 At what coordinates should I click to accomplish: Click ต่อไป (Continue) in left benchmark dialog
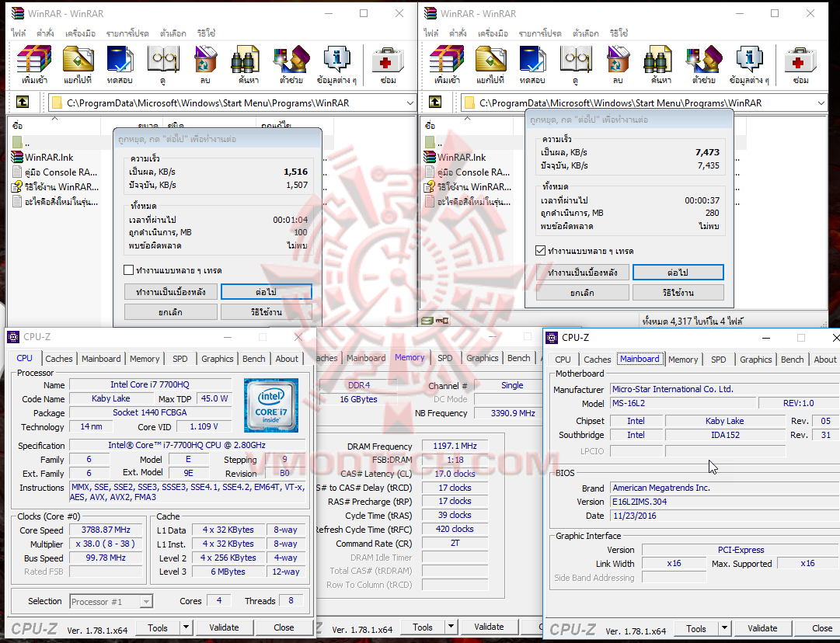click(x=267, y=292)
